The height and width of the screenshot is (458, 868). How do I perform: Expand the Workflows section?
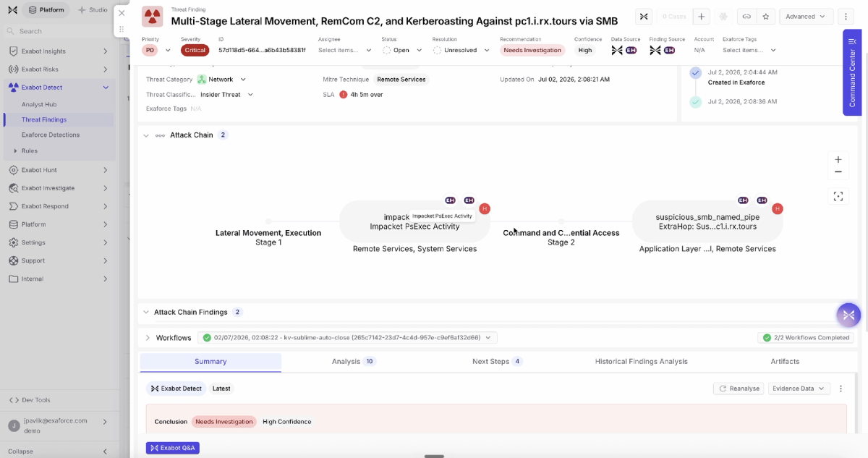click(148, 338)
